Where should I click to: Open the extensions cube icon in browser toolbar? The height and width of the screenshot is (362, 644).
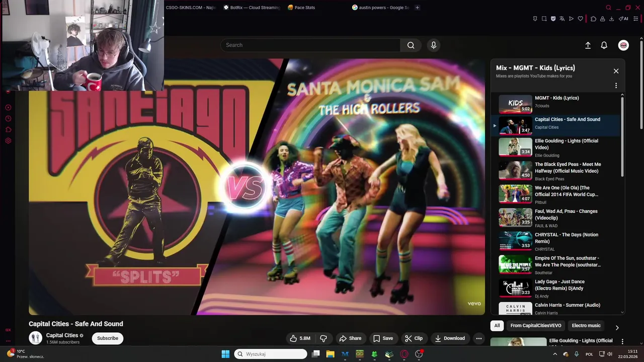593,19
